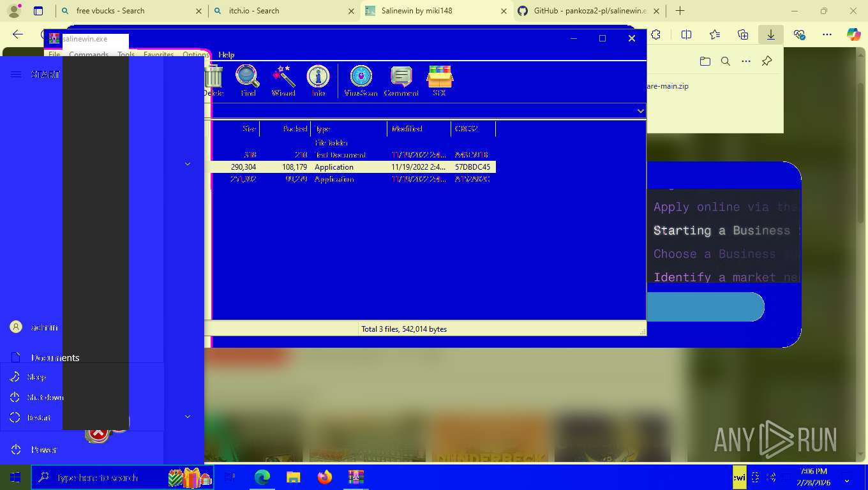Expand the upper chevron in Start menu
868x490 pixels.
click(x=188, y=164)
